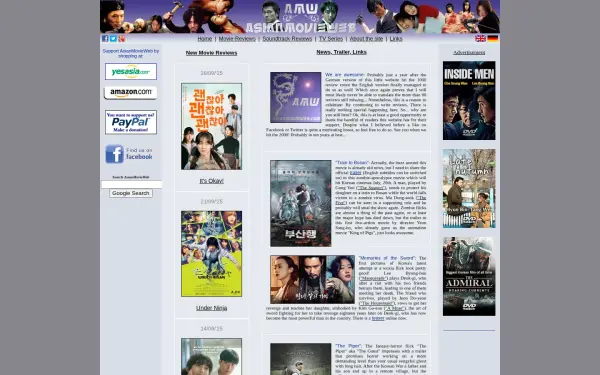
Task: Click the Inside Men DVD advertisement
Action: click(469, 101)
